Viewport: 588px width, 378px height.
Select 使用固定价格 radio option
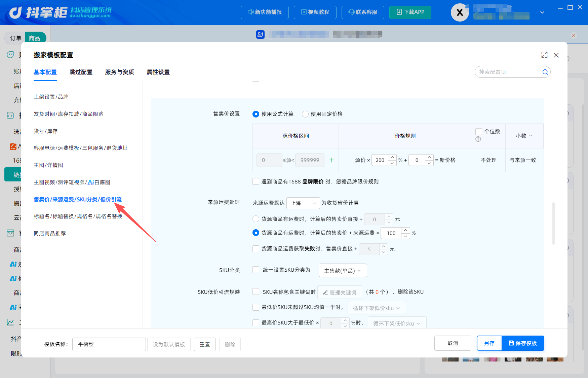pos(305,114)
